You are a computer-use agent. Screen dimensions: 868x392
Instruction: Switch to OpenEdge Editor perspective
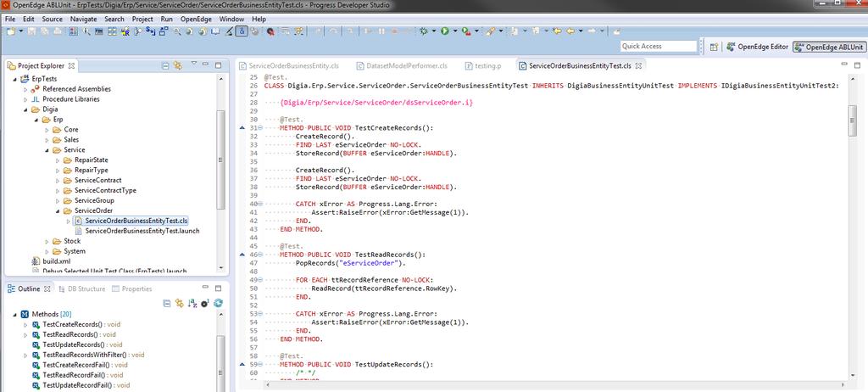pos(757,47)
